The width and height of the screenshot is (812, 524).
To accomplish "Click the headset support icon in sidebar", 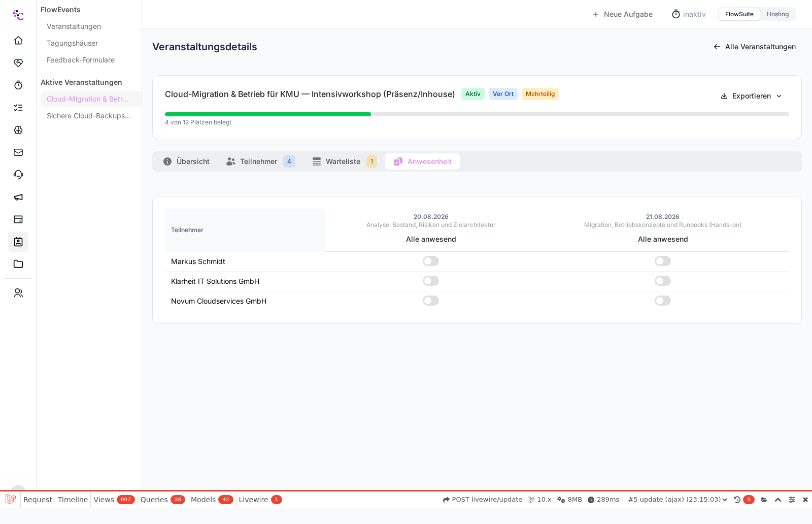I will click(x=18, y=175).
